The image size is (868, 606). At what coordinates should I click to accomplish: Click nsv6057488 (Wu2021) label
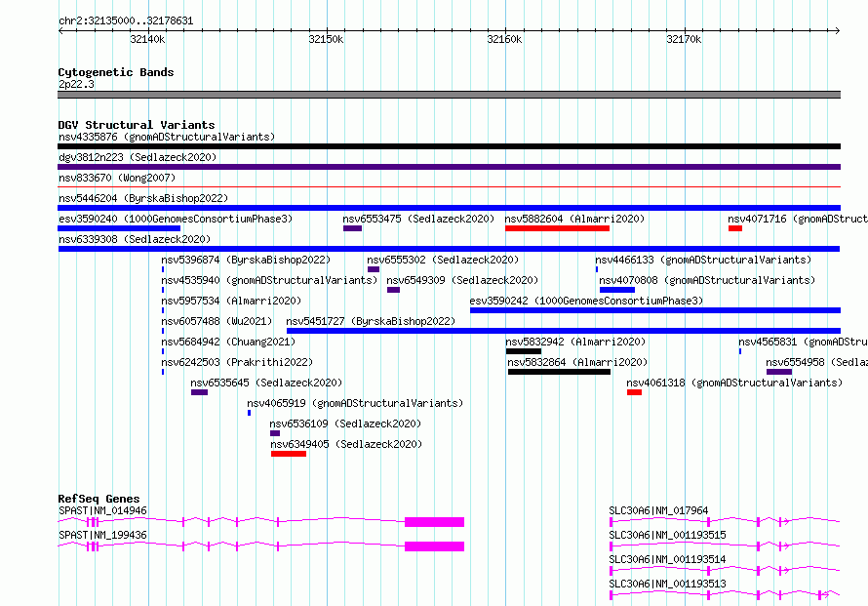[217, 321]
